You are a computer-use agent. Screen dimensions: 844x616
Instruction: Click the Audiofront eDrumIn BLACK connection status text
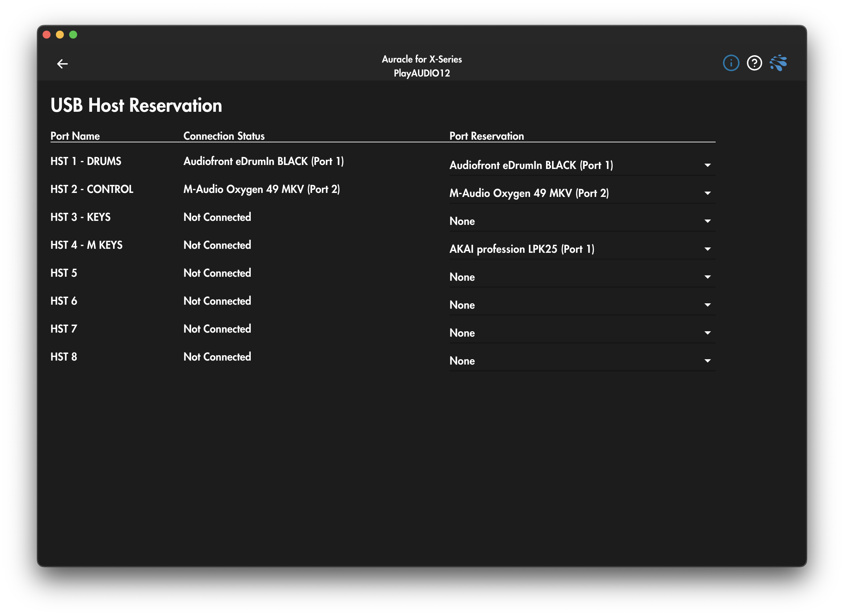click(264, 161)
